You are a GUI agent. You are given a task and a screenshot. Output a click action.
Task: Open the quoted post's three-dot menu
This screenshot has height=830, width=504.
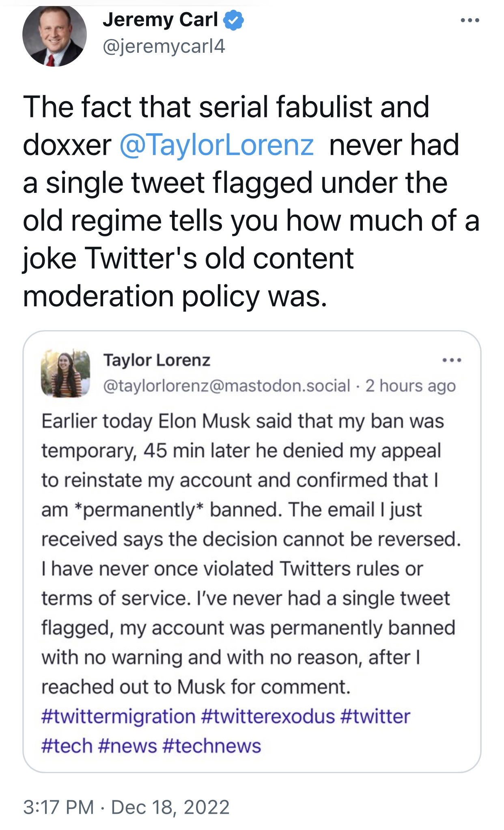452,360
